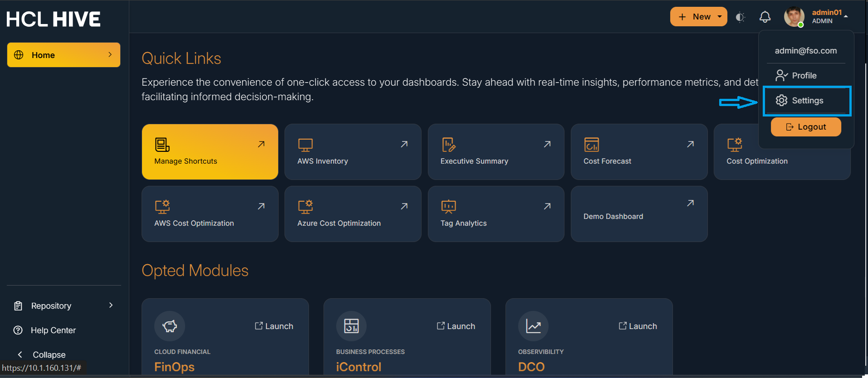Toggle the dark/light theme switch
This screenshot has height=378, width=868.
pos(740,17)
